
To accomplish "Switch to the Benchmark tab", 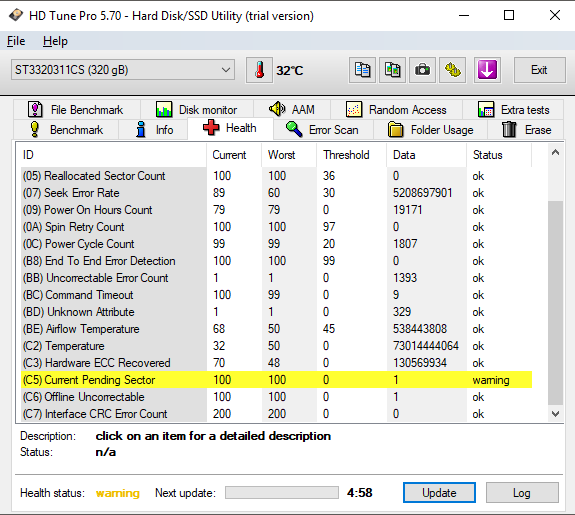I will [x=66, y=129].
